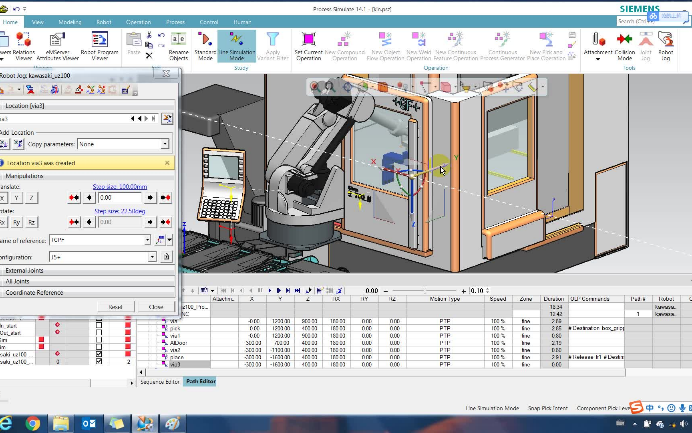Click the Close button in Robot Jog
The image size is (692, 433).
(155, 306)
